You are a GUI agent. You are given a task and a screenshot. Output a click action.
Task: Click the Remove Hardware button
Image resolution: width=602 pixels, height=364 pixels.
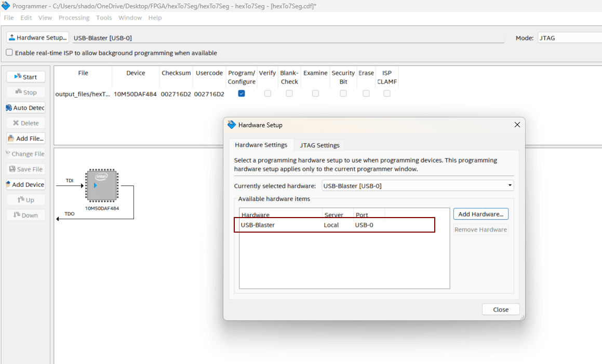480,229
